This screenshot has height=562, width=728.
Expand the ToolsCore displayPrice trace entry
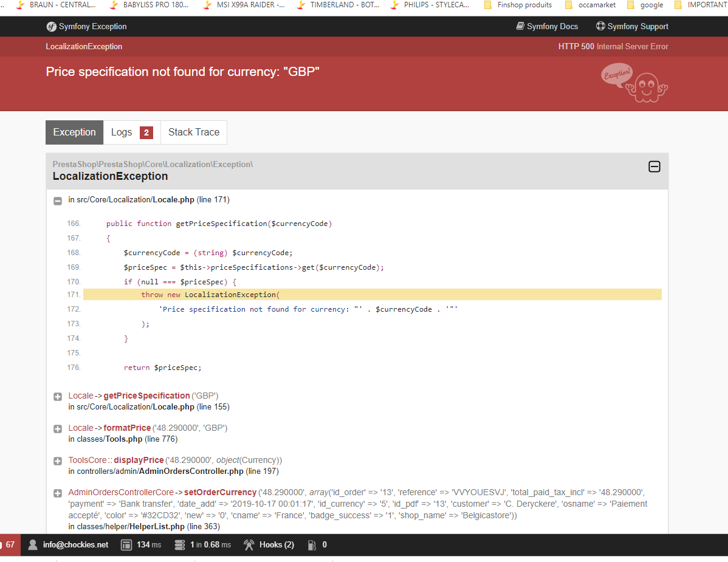58,461
